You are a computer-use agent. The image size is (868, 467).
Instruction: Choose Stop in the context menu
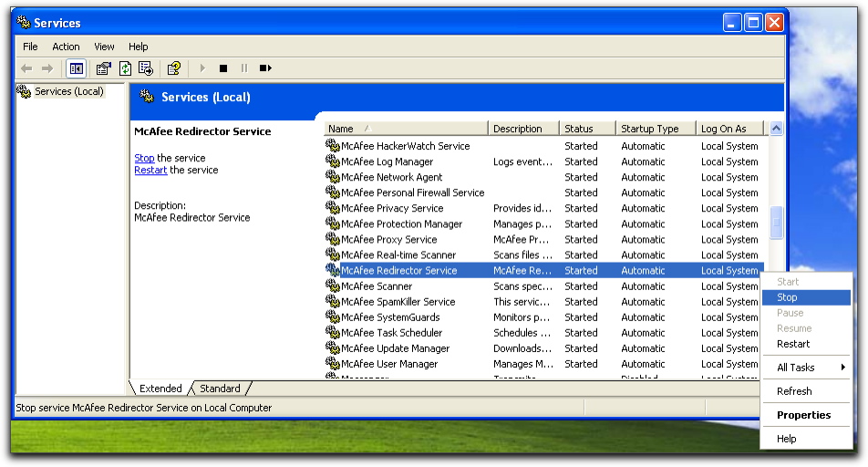tap(787, 297)
